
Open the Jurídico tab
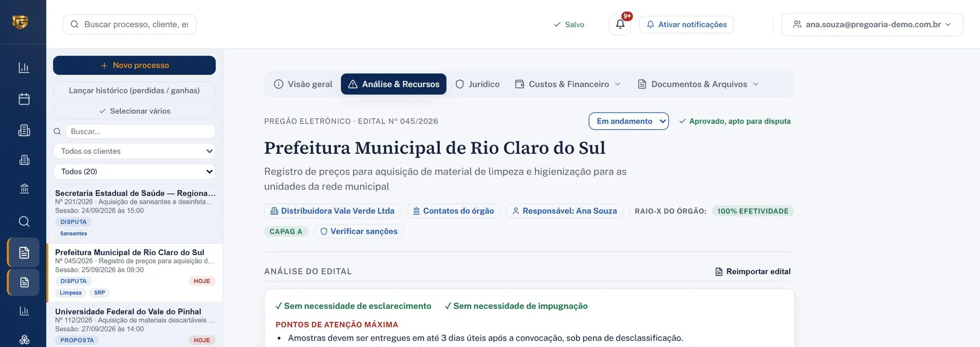[477, 84]
